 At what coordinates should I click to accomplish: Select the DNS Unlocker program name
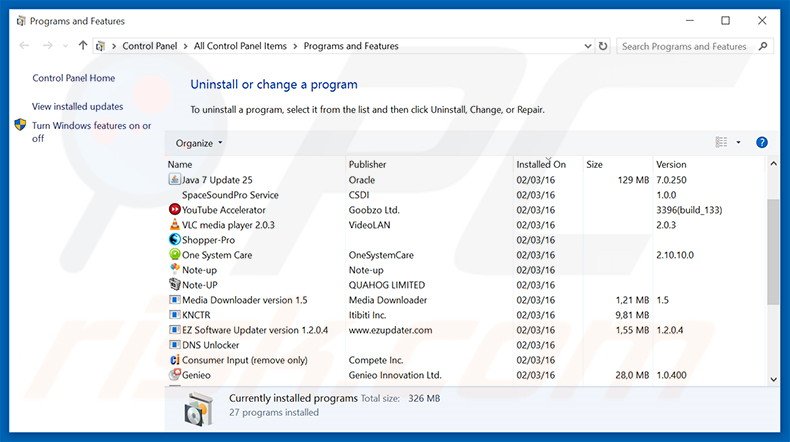(x=210, y=345)
